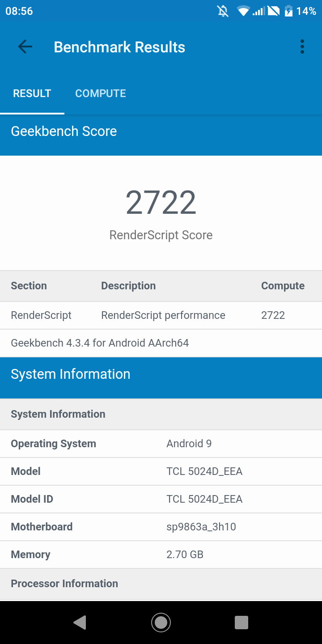The image size is (322, 644).
Task: Tap the Memory label
Action: 30,555
